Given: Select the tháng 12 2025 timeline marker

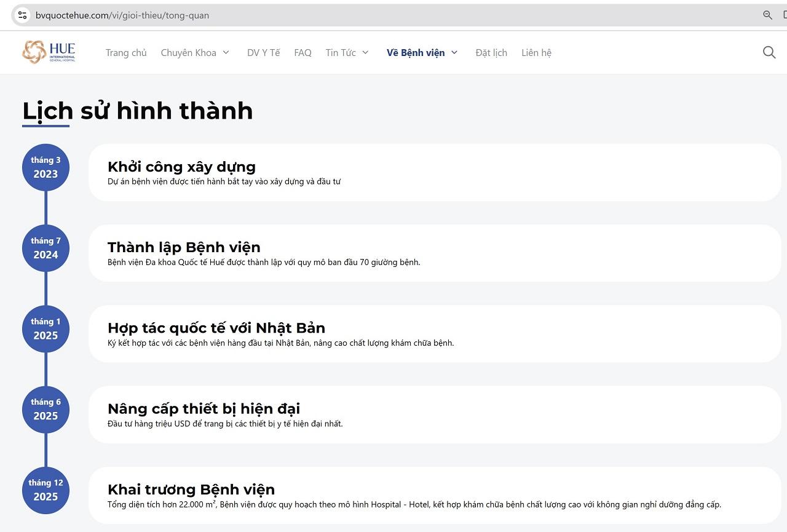Looking at the screenshot, I should pos(45,490).
